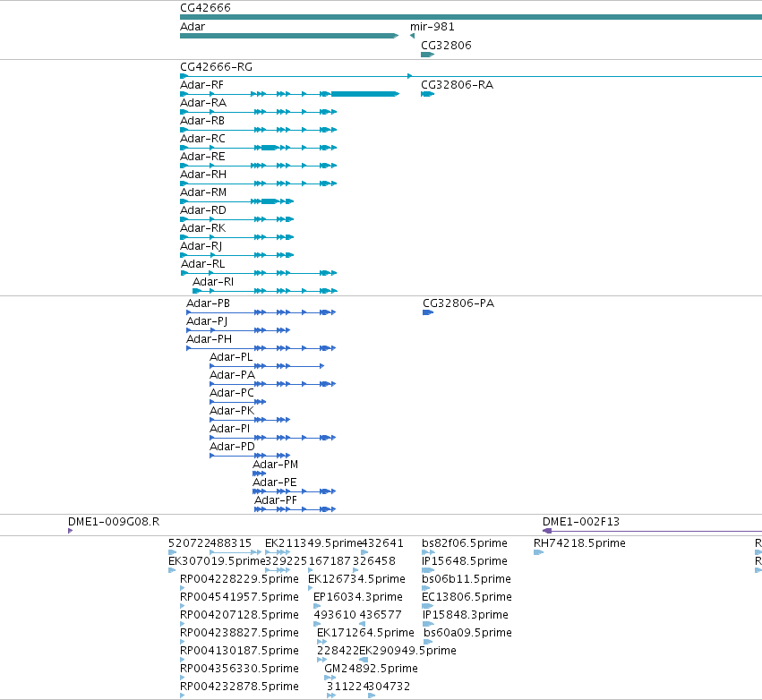Click the Adar-PE protein label

coord(275,482)
